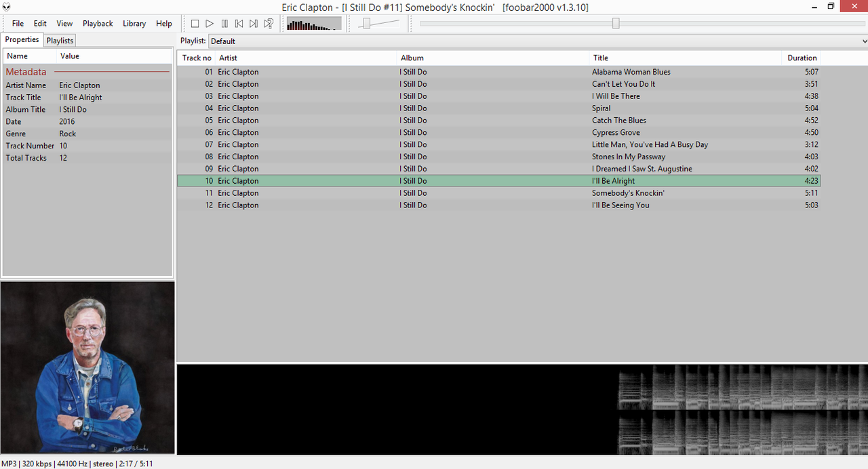Click the Track Number property row

(87, 146)
